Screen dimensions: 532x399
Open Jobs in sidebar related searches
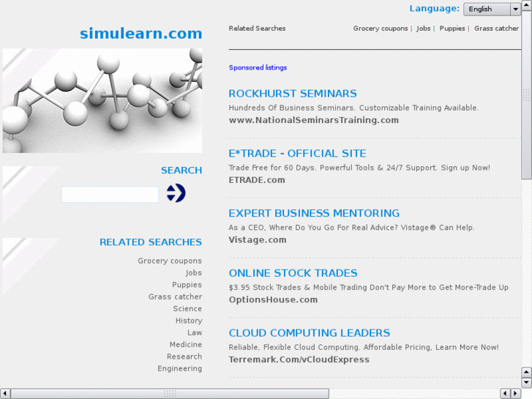pyautogui.click(x=194, y=272)
